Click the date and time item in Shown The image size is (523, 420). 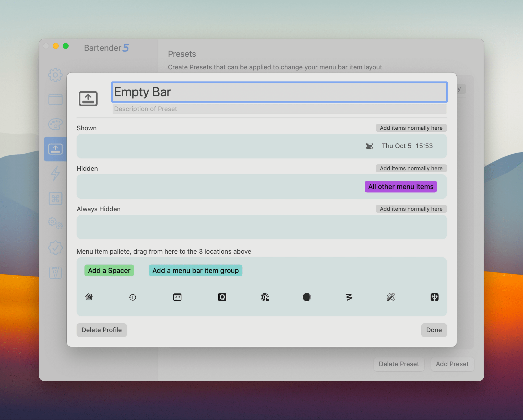[407, 146]
